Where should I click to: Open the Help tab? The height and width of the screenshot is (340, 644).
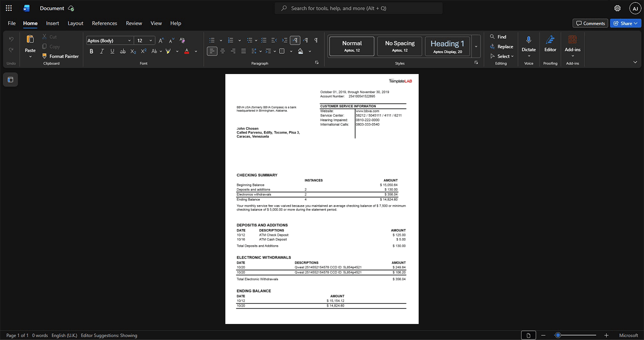point(175,23)
